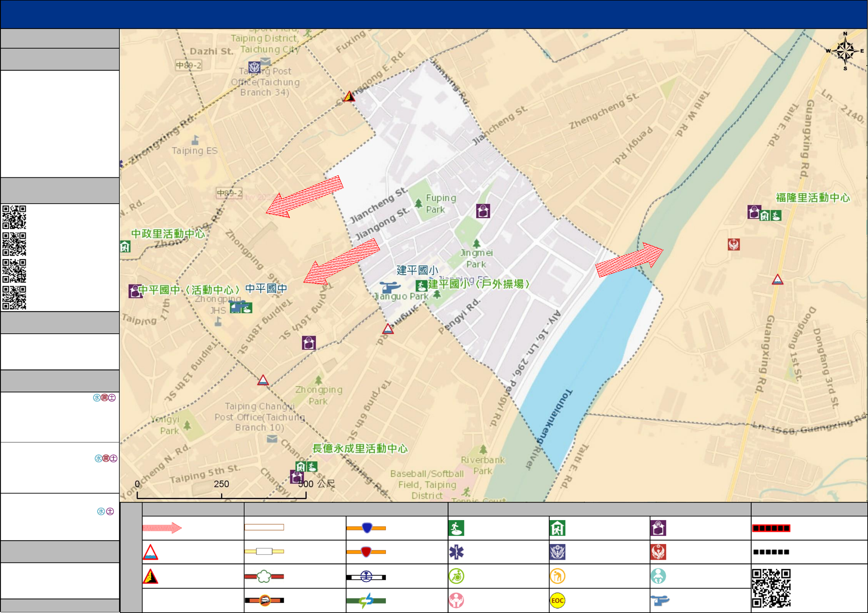Click the 長億永成里活動中心 label
The width and height of the screenshot is (868, 613).
[x=360, y=449]
